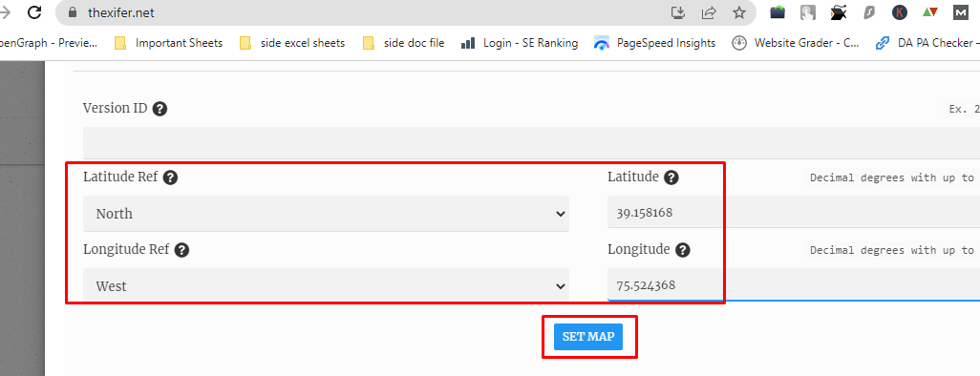This screenshot has height=376, width=980.
Task: Expand the Longitude Ref West dropdown
Action: click(326, 286)
